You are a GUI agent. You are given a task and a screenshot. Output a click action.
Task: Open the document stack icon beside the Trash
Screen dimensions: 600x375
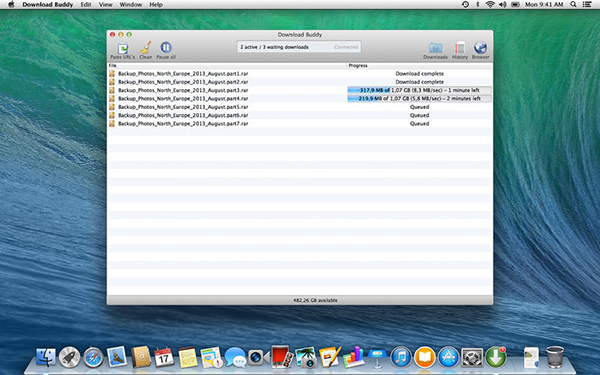pos(531,357)
